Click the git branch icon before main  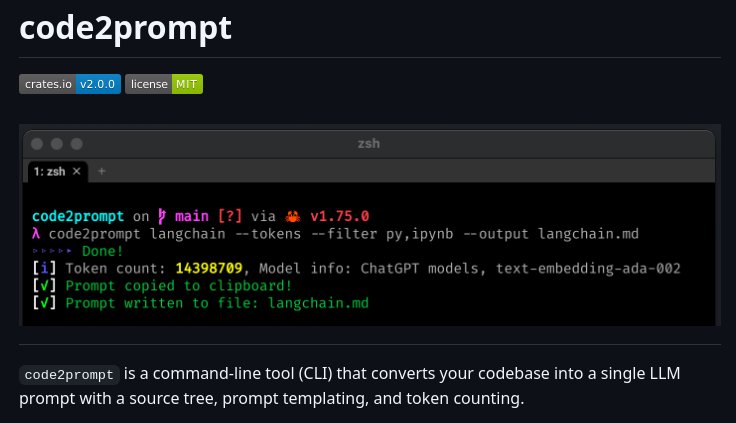(x=162, y=216)
